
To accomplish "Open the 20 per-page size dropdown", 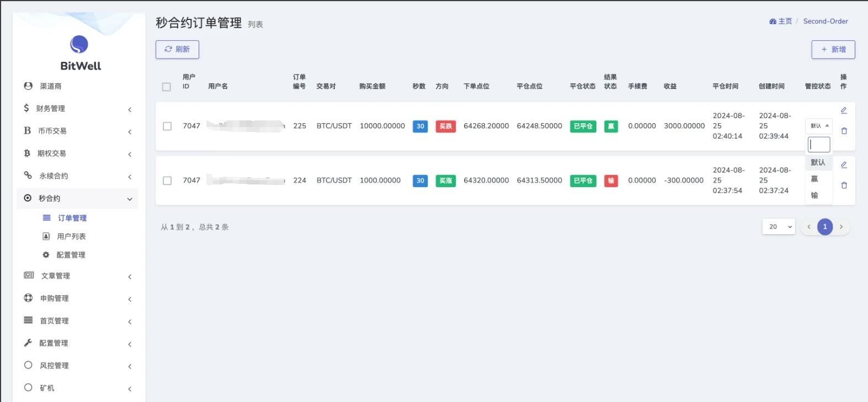I will pos(778,226).
